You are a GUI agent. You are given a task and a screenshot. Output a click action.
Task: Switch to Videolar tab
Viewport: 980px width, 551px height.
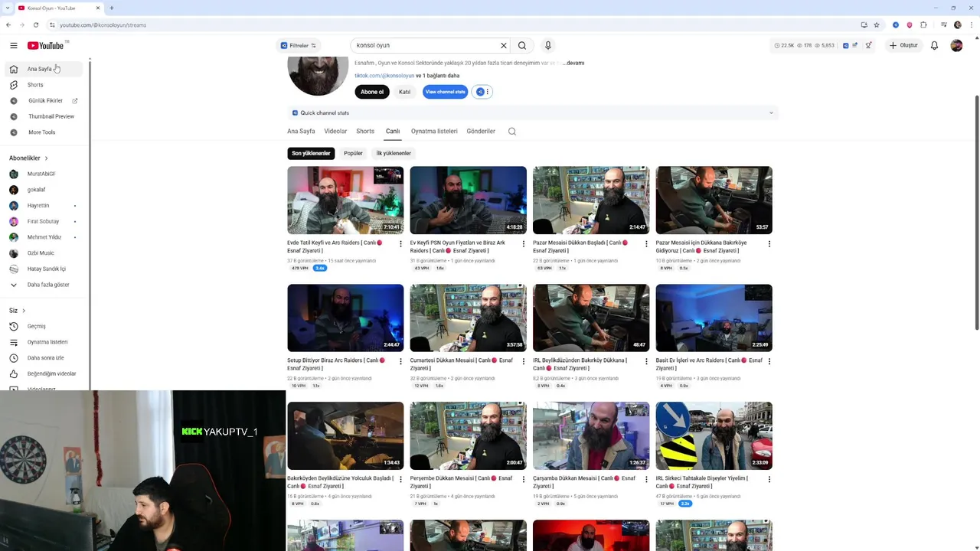tap(335, 131)
